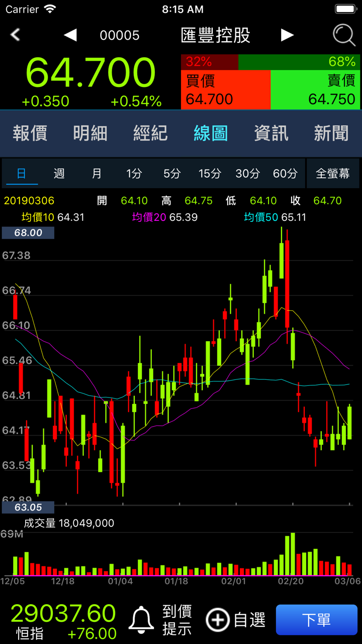The image size is (362, 644).
Task: Switch chart to 5分 interval
Action: pos(172,174)
